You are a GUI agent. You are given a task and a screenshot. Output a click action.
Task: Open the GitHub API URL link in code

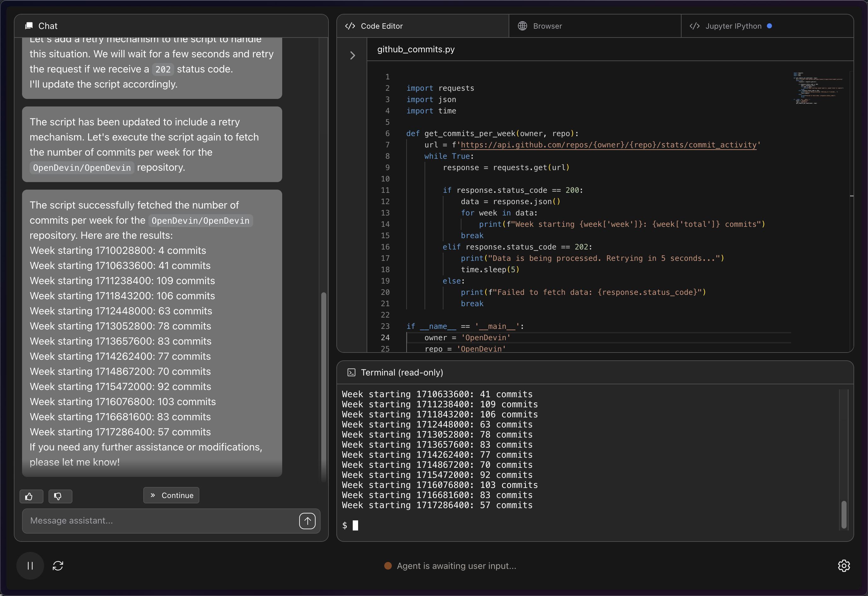(x=609, y=145)
